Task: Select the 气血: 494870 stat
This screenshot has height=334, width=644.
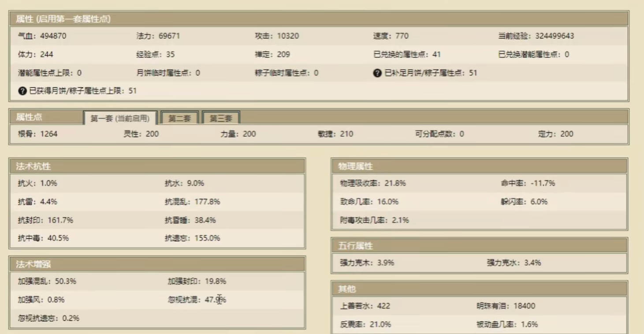Action: coord(42,36)
